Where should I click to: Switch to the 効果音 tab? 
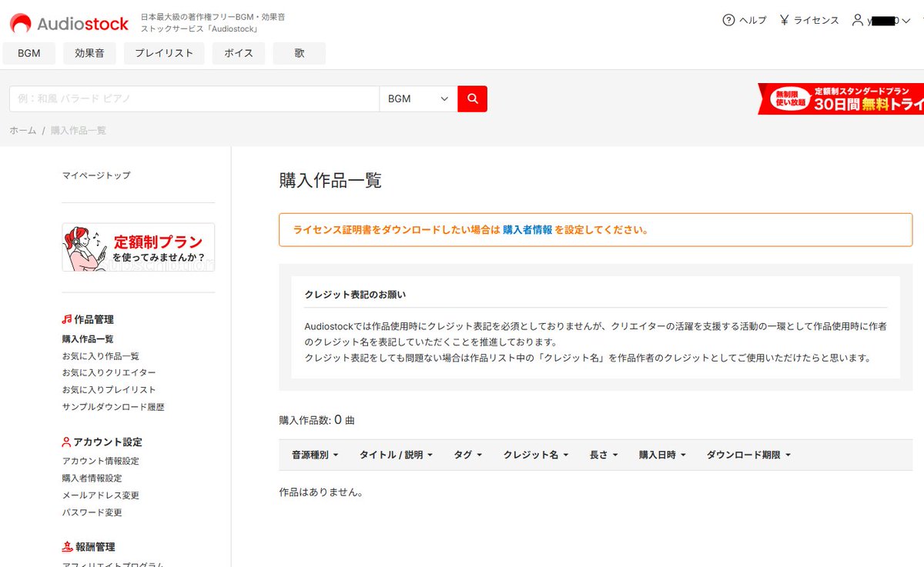[x=91, y=53]
